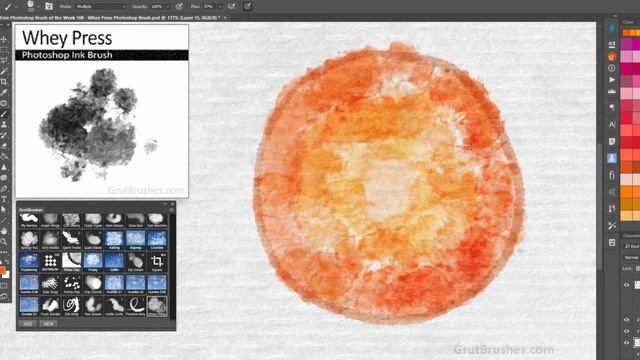The image size is (640, 360).
Task: Select the crop-icon Square preset in GrutBrushes
Action: pyautogui.click(x=157, y=261)
